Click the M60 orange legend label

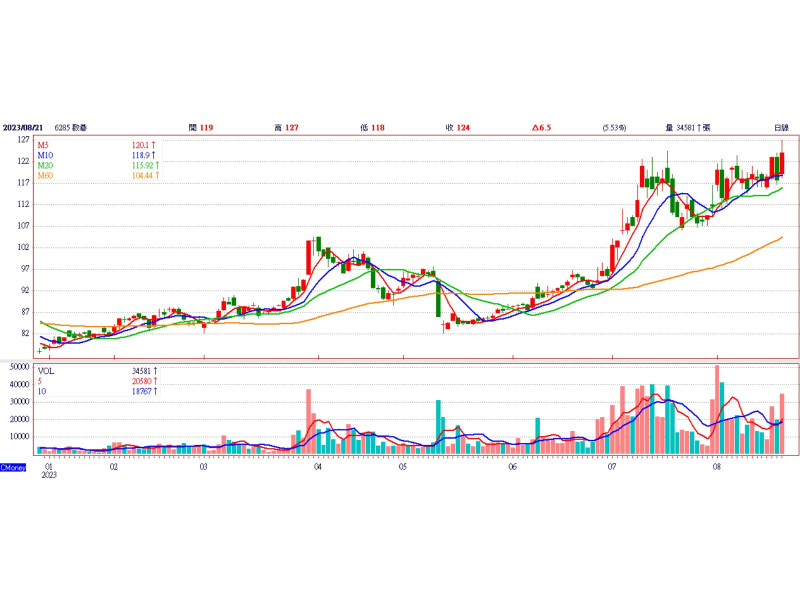pyautogui.click(x=46, y=176)
